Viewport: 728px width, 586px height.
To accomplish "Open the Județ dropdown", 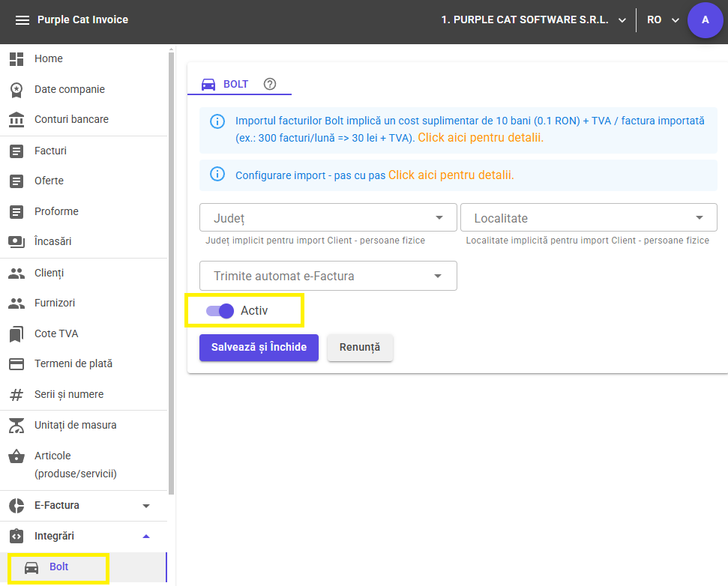I will coord(328,217).
